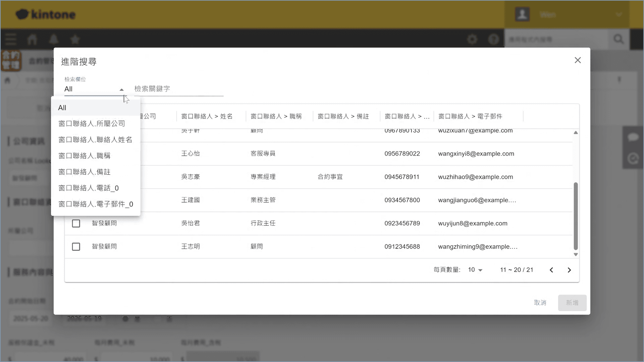Collapse the 檢索欄位 dropdown
The height and width of the screenshot is (362, 644).
coord(122,90)
